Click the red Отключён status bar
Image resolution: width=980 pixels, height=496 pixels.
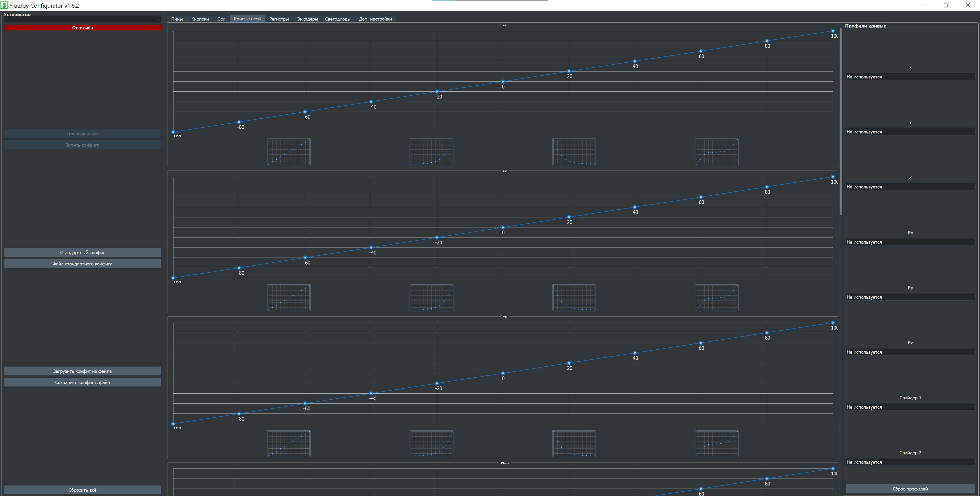point(83,28)
